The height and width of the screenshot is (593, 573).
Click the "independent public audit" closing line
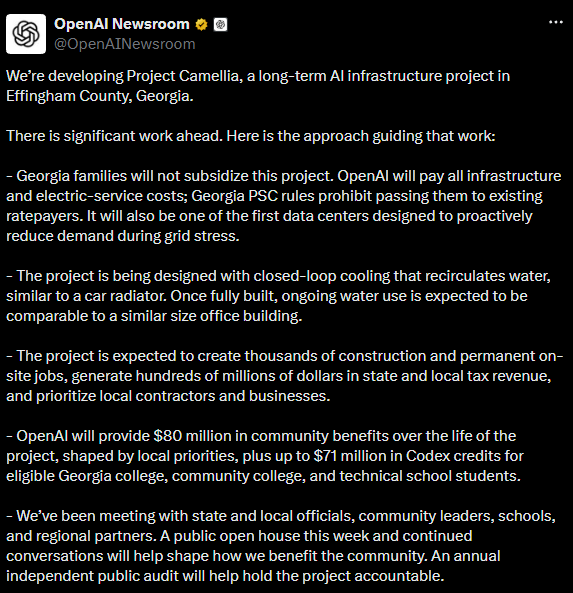point(225,576)
